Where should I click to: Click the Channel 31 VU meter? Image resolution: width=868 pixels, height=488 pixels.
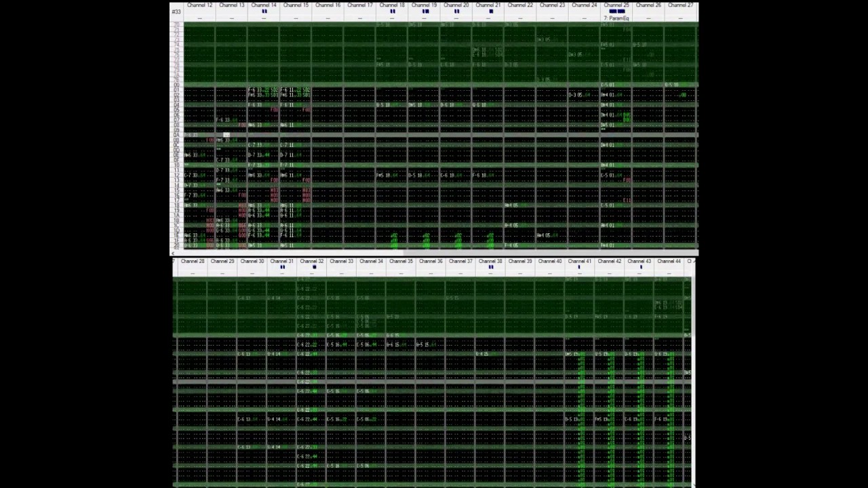coord(282,267)
